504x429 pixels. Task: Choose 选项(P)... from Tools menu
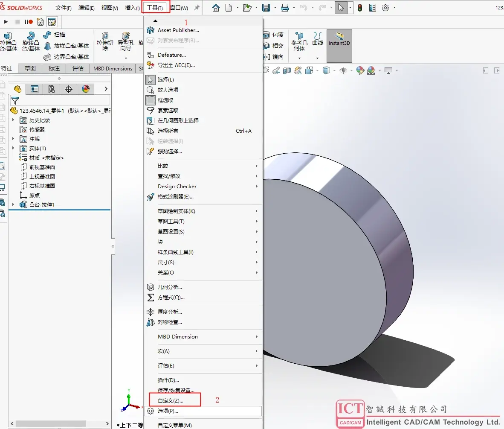pyautogui.click(x=203, y=411)
